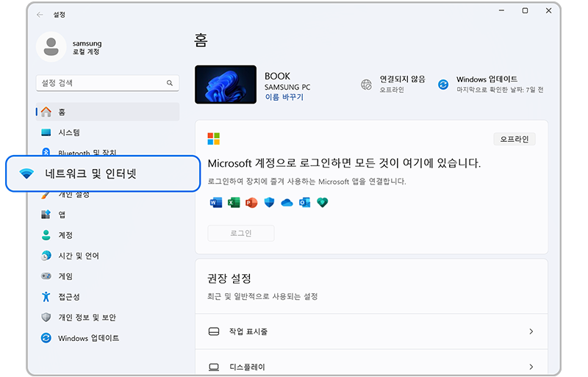Click the 로그인 sign-in button
This screenshot has height=377, width=588.
coord(241,233)
